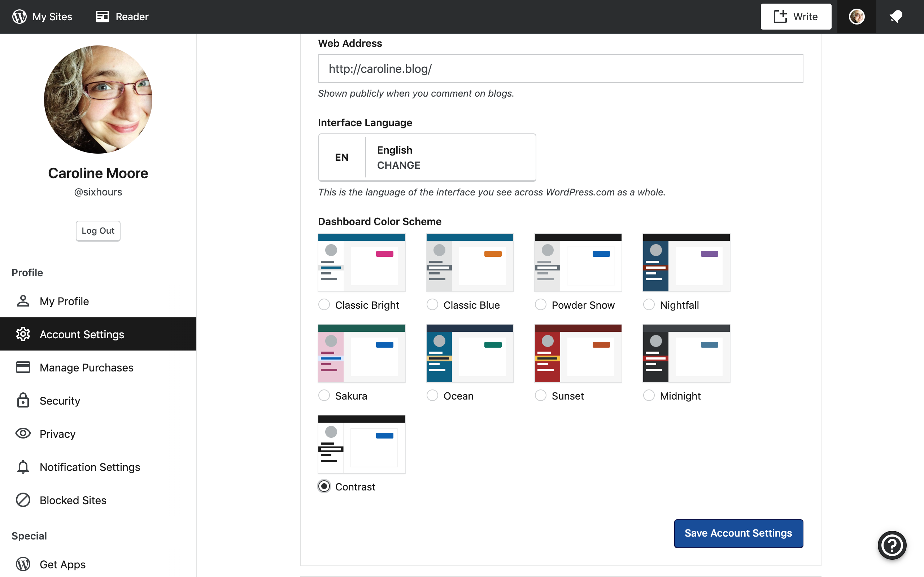Enable the Ocean dashboard color scheme

point(432,395)
